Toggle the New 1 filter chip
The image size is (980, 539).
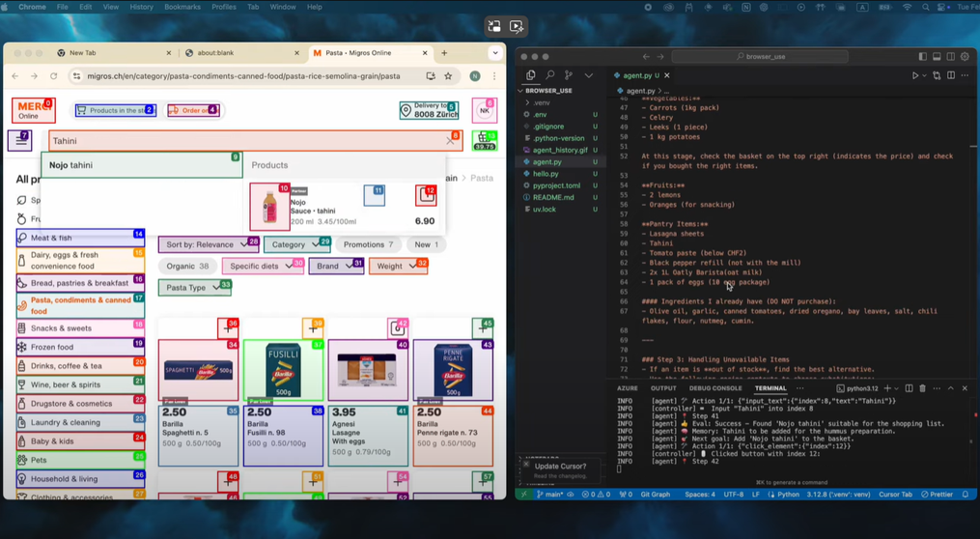click(x=426, y=244)
